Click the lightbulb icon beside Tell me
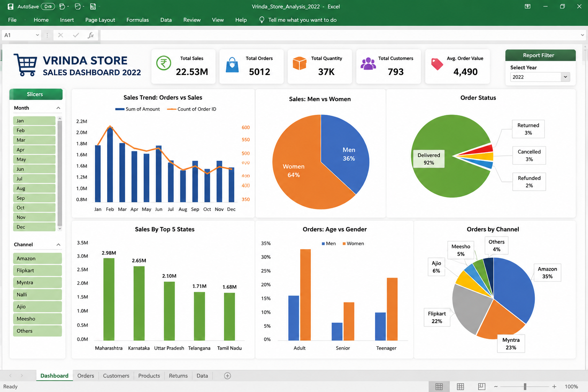Viewport: 588px width, 392px height. tap(262, 20)
